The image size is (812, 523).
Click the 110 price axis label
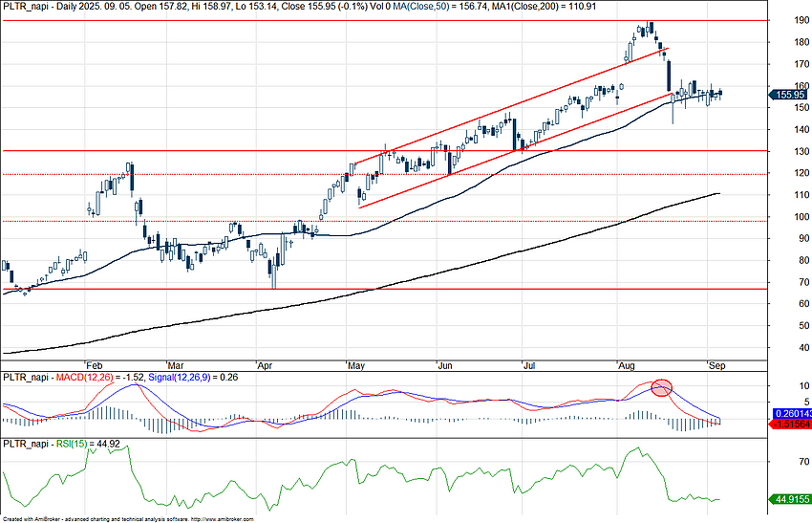801,195
